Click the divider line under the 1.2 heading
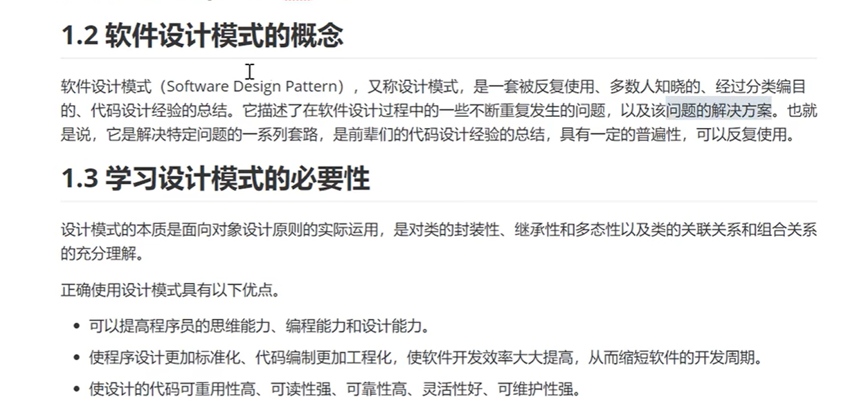The height and width of the screenshot is (406, 868). click(438, 58)
